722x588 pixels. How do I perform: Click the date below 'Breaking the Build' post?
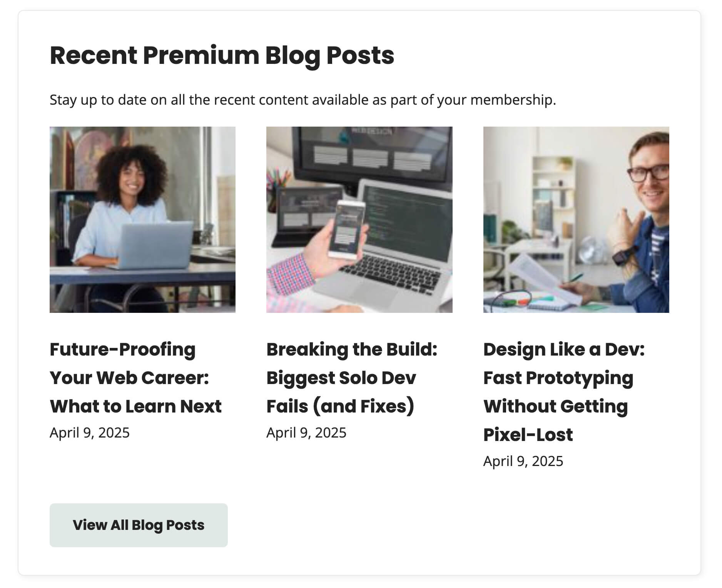[x=306, y=433]
